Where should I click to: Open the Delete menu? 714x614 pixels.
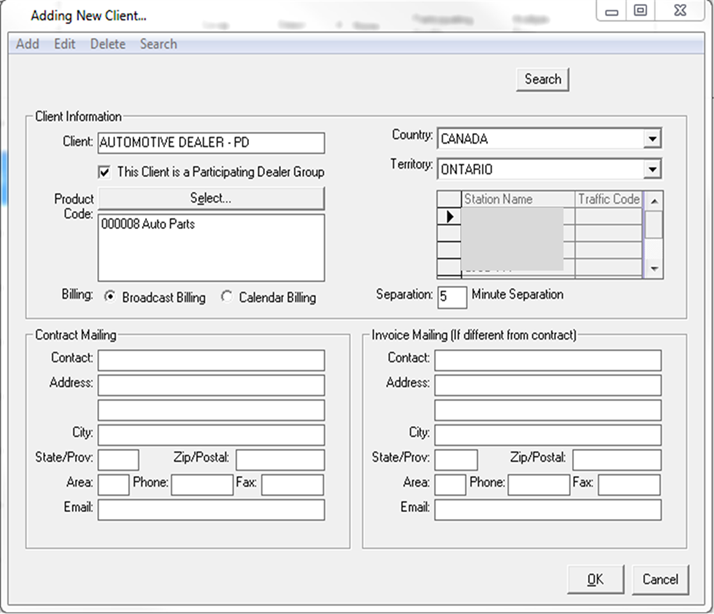click(108, 44)
